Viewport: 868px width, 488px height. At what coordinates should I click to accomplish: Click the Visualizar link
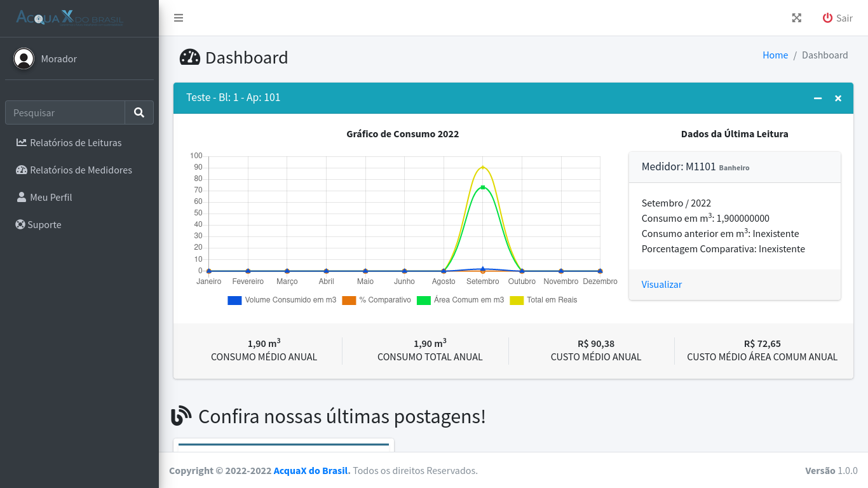click(661, 284)
